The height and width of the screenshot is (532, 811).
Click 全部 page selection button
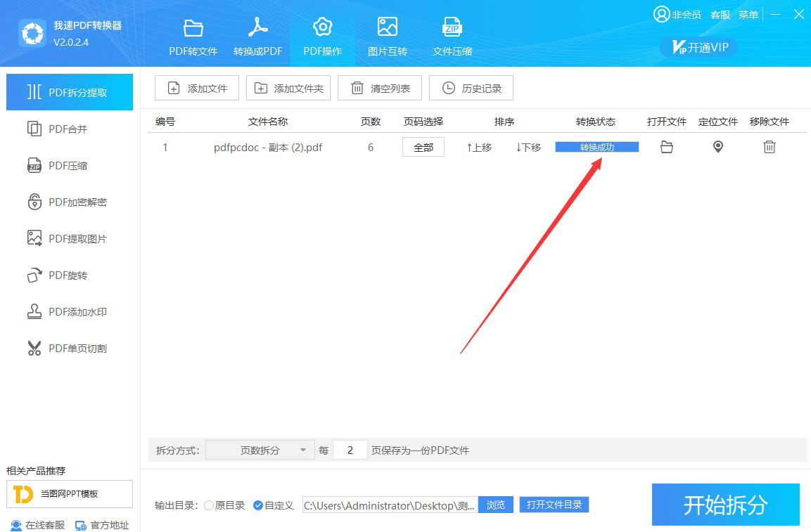(423, 148)
